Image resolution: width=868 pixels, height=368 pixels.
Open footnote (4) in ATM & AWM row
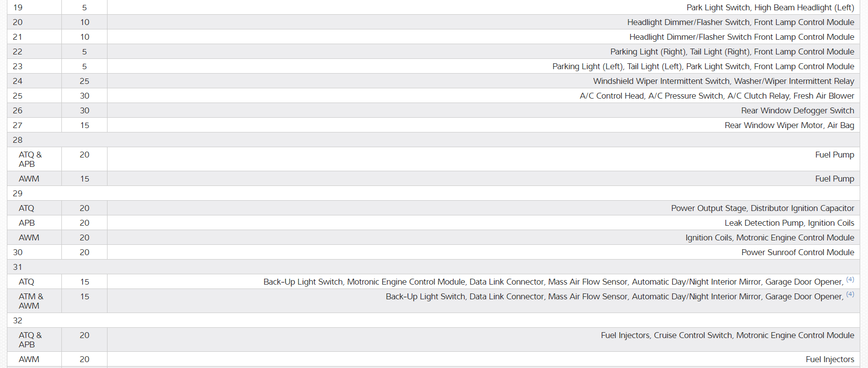click(850, 294)
